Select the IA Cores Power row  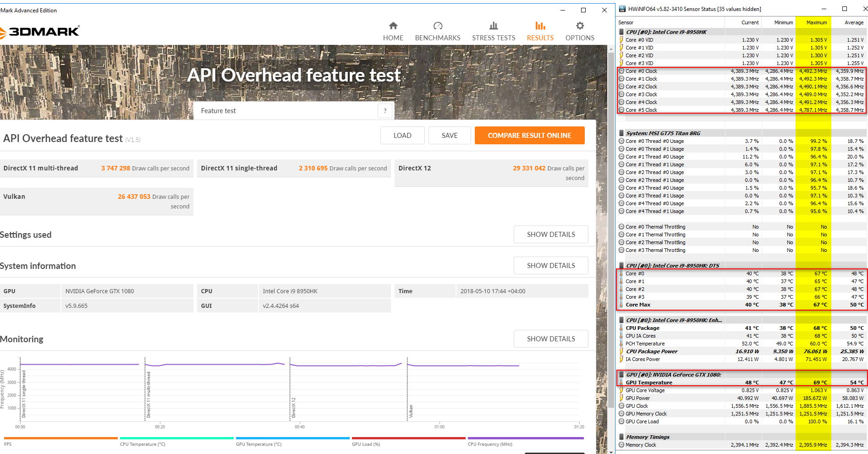coord(741,359)
